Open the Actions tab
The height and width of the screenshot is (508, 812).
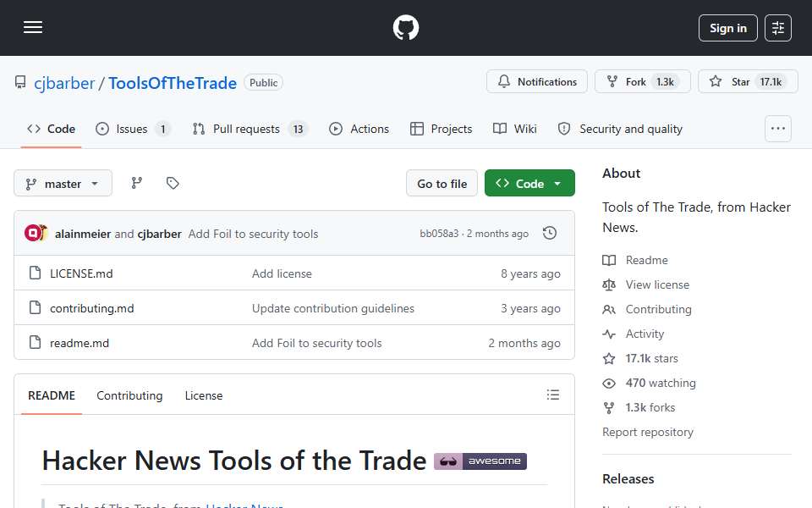(359, 129)
